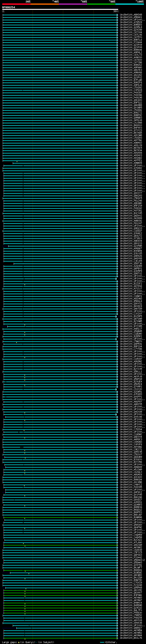Select hit label UniRef100_P33444
Viewport: 146px width, 644px height.
tap(131, 42)
